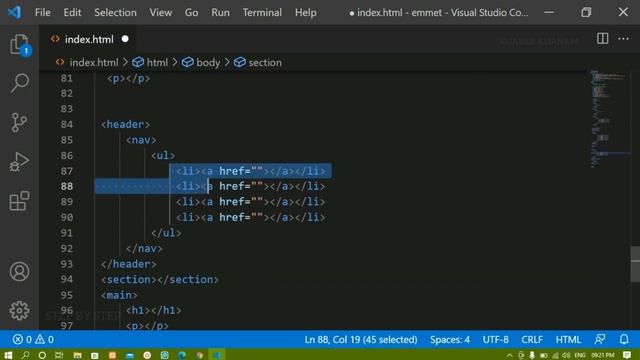Open Task View on the taskbar
640x360 pixels.
tap(59, 355)
